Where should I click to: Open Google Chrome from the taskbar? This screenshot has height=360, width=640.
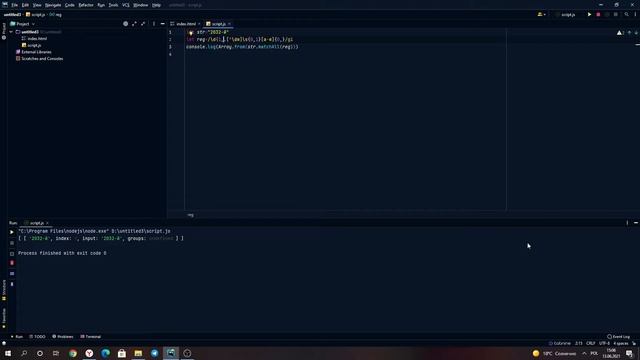coord(73,353)
